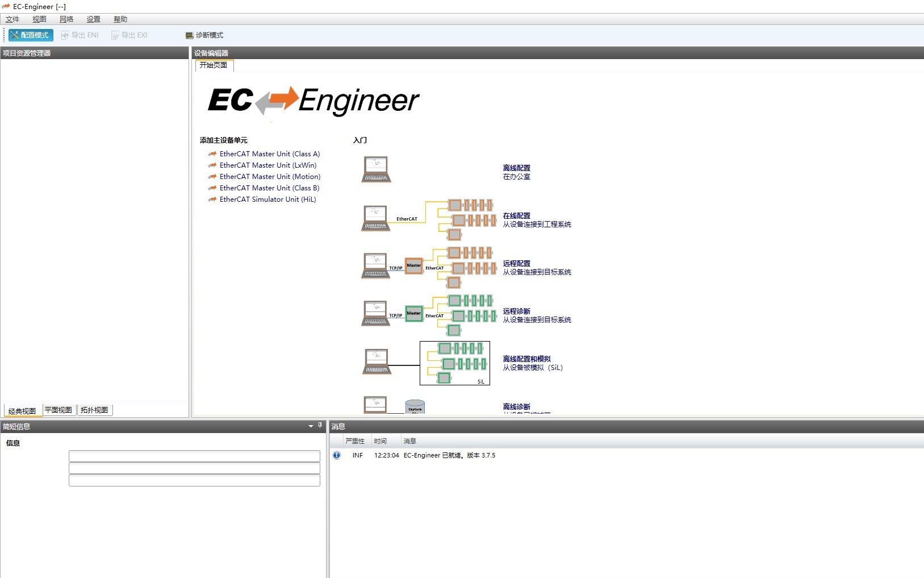Open the 帮助 menu
Viewport: 924px width, 578px height.
tap(120, 19)
